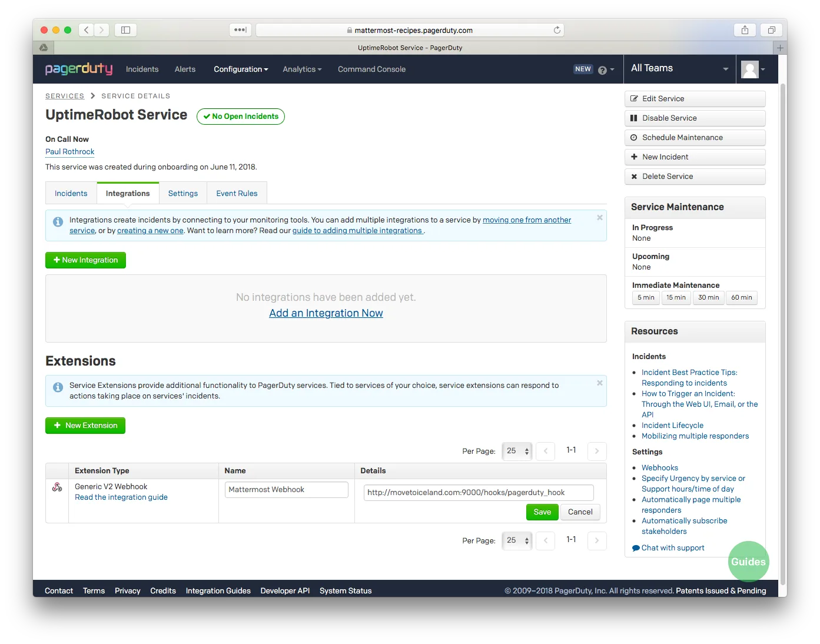Open the All Teams selector
This screenshot has height=644, width=820.
coord(680,69)
